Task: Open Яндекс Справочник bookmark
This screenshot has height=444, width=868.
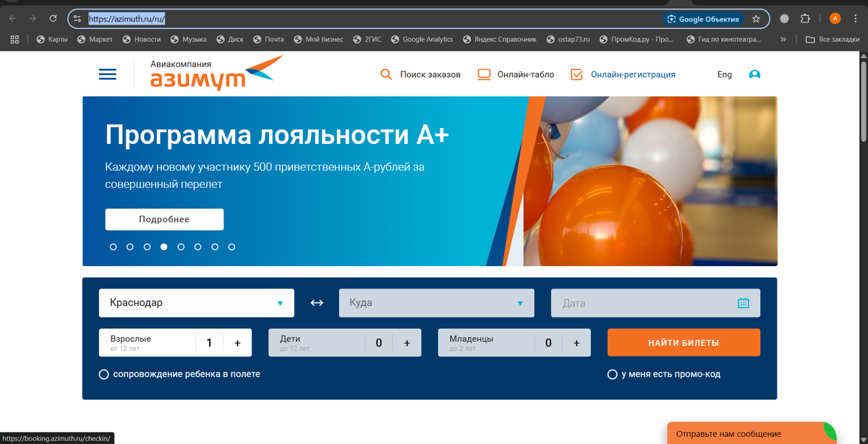Action: (x=499, y=40)
